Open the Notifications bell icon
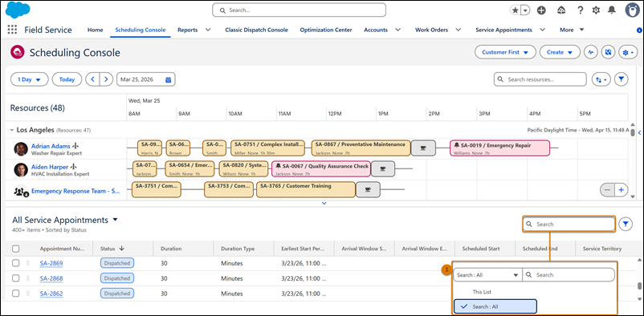 [612, 10]
